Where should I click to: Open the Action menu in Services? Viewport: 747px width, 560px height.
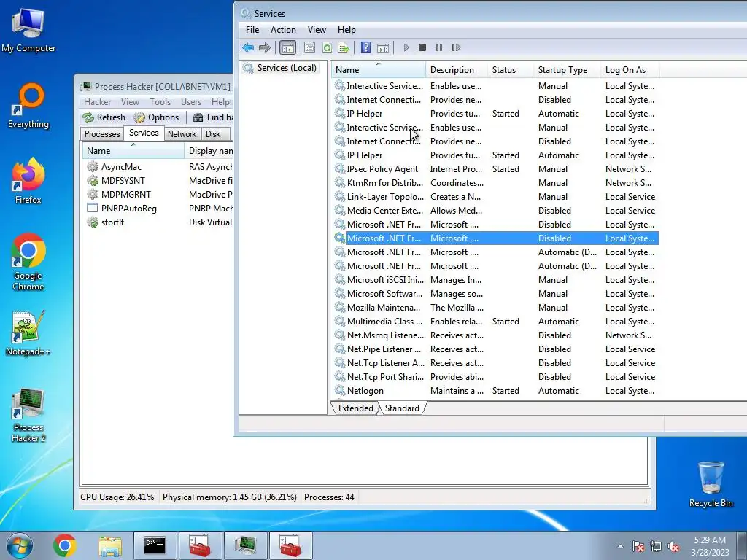point(284,30)
